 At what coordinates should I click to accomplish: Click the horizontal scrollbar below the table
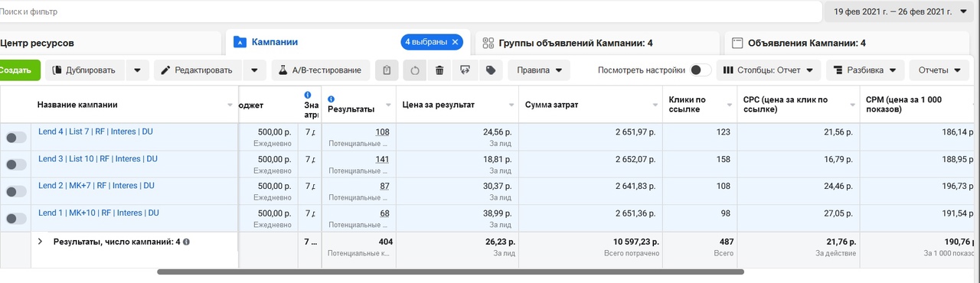[x=450, y=272]
